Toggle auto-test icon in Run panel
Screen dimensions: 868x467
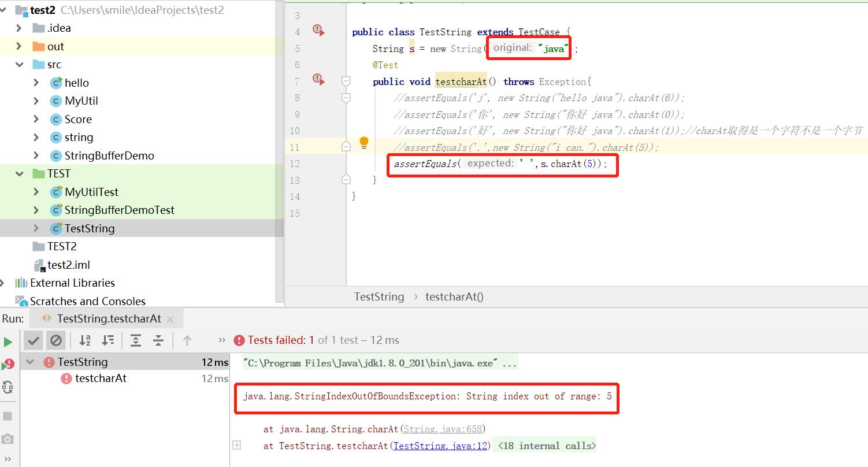(x=8, y=387)
